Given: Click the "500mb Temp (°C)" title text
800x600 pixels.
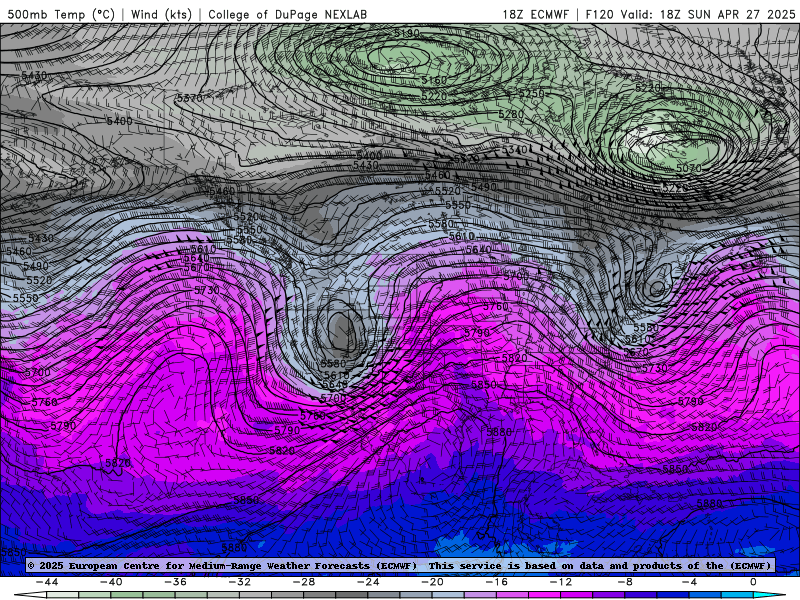Looking at the screenshot, I should [61, 15].
